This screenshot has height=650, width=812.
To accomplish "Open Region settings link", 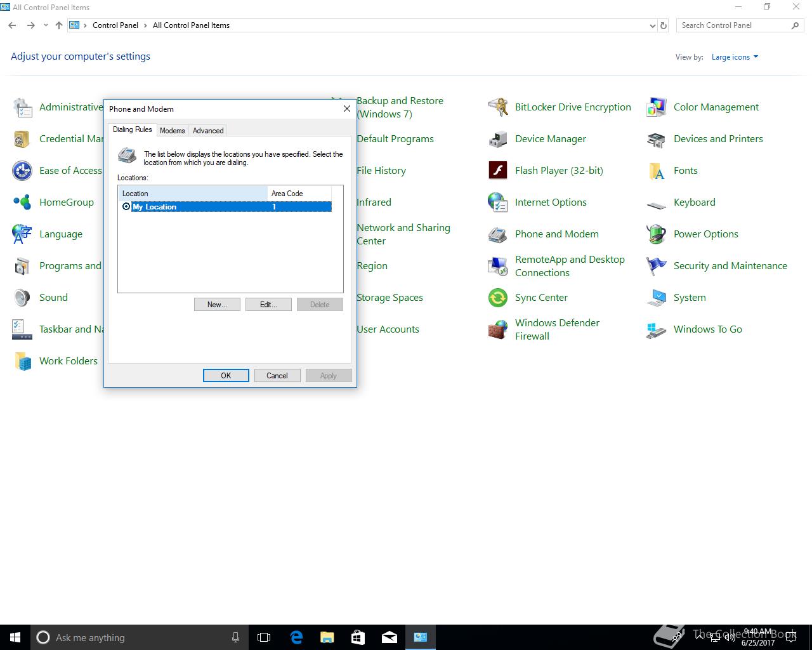I will 372,266.
